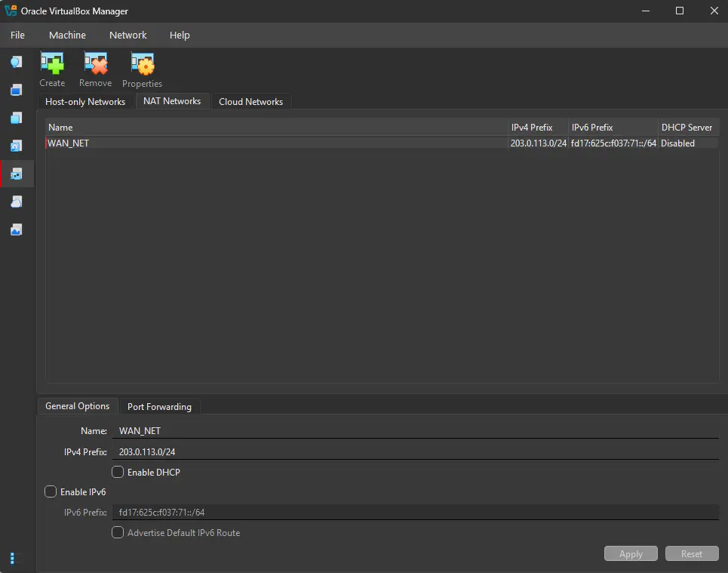This screenshot has width=728, height=573.
Task: Open the File menu
Action: pyautogui.click(x=17, y=35)
